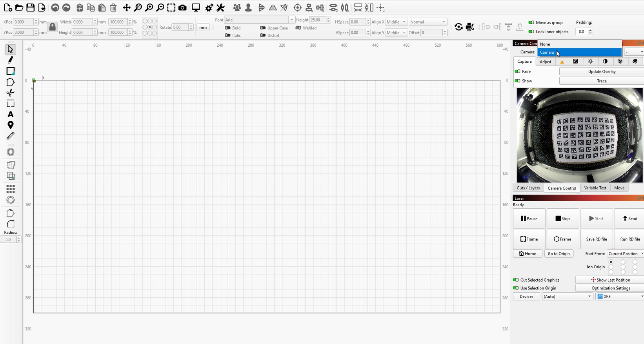Click the camera capture toolbar icon
This screenshot has width=644, height=344.
coord(182,7)
